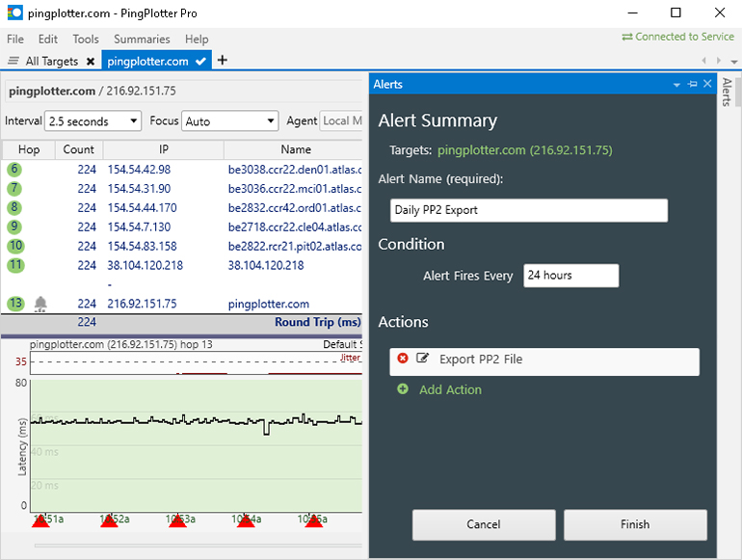Click the Alert Name text field
742x560 pixels.
point(529,210)
